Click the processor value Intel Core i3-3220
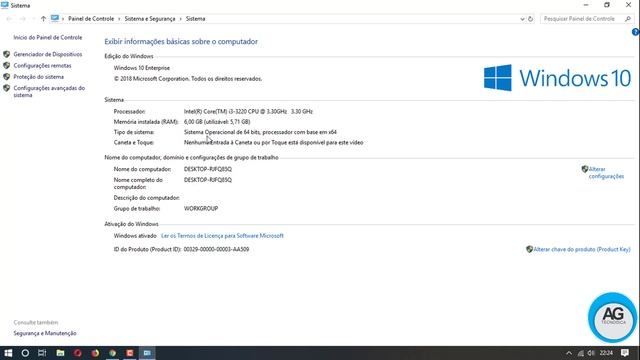Image resolution: width=640 pixels, height=360 pixels. tap(248, 111)
